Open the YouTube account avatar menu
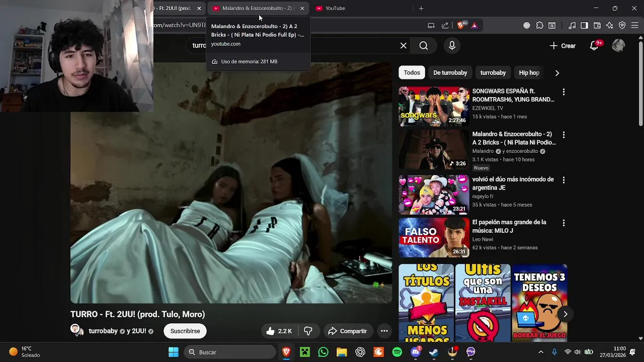Screen dimensions: 644x362 tap(618, 46)
